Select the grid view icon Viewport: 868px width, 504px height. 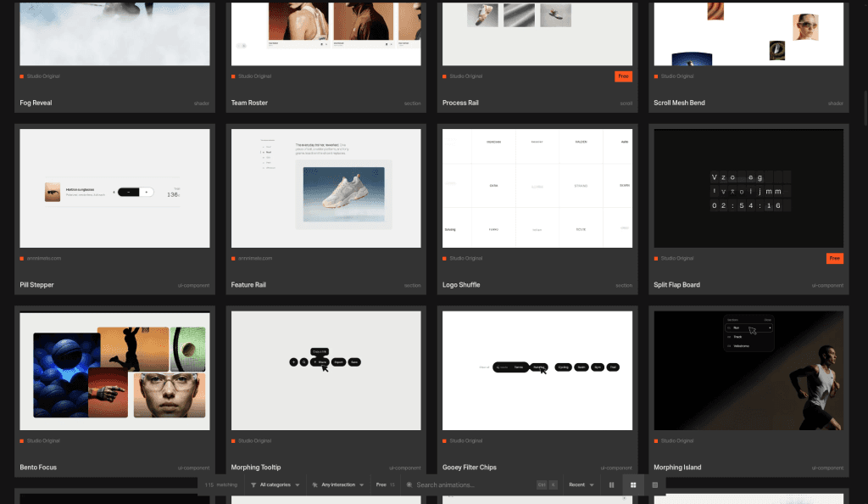(633, 484)
